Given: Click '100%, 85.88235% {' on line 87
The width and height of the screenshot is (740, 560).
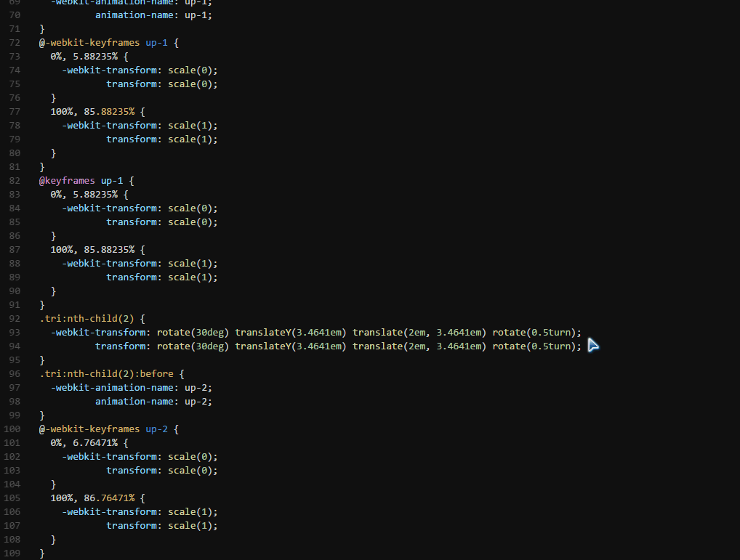Looking at the screenshot, I should click(x=97, y=249).
